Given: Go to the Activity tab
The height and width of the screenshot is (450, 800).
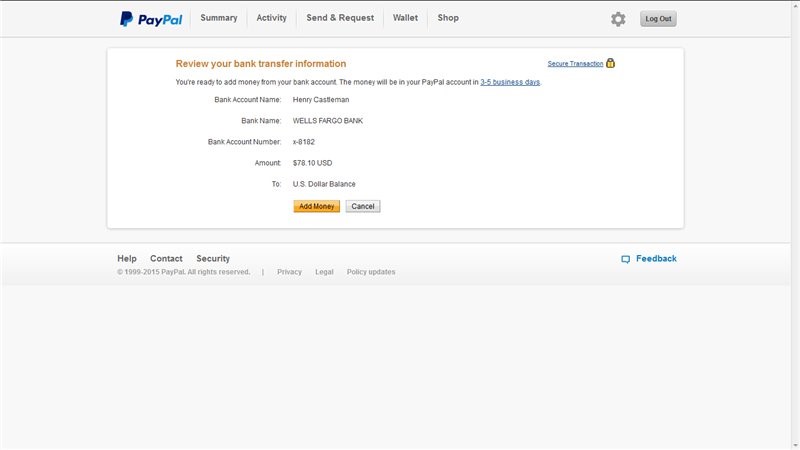Looking at the screenshot, I should [271, 18].
